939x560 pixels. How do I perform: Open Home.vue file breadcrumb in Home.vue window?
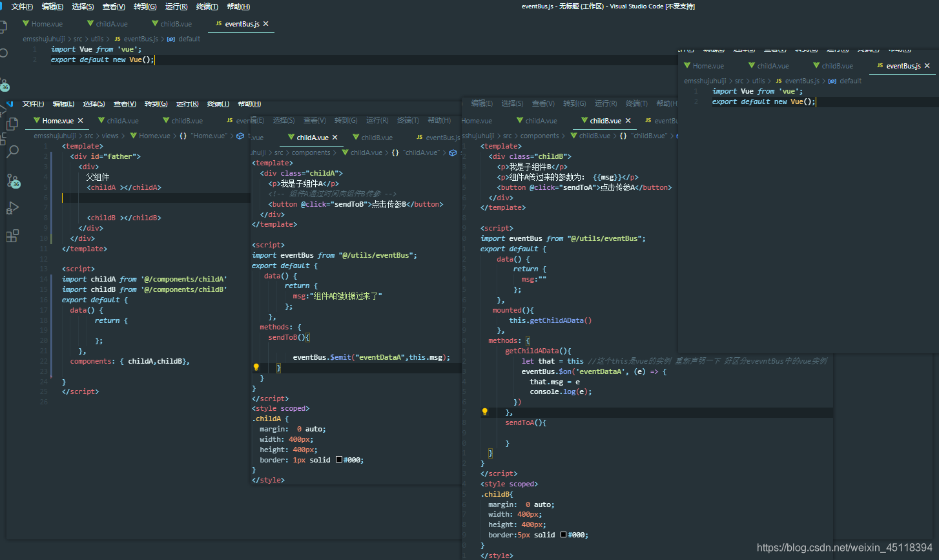(154, 136)
